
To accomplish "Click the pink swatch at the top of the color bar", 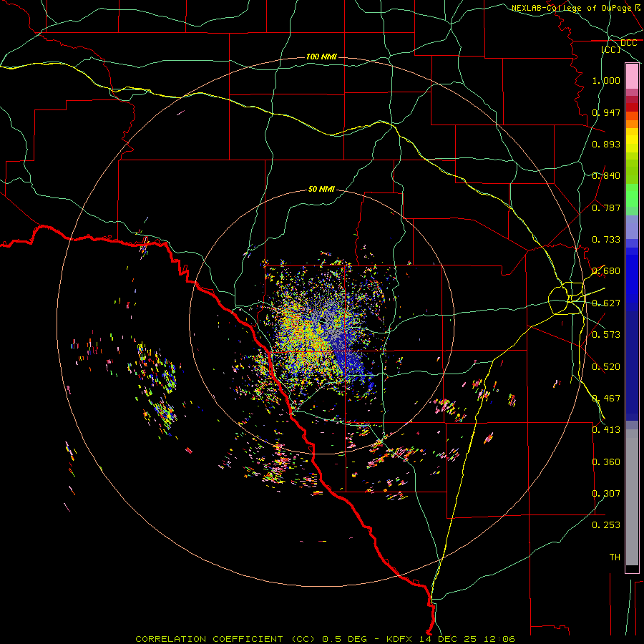I will pyautogui.click(x=632, y=77).
